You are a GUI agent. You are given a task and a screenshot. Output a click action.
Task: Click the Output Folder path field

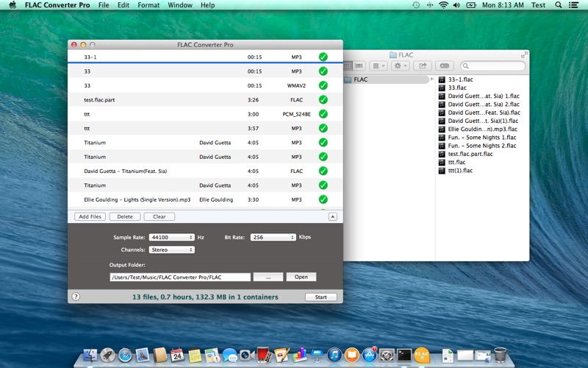pos(180,277)
